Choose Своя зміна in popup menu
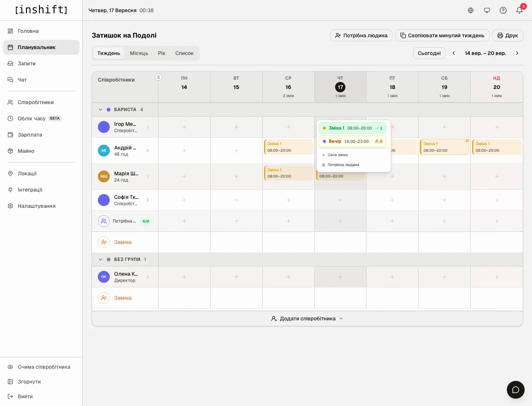This screenshot has height=406, width=532. pyautogui.click(x=337, y=155)
